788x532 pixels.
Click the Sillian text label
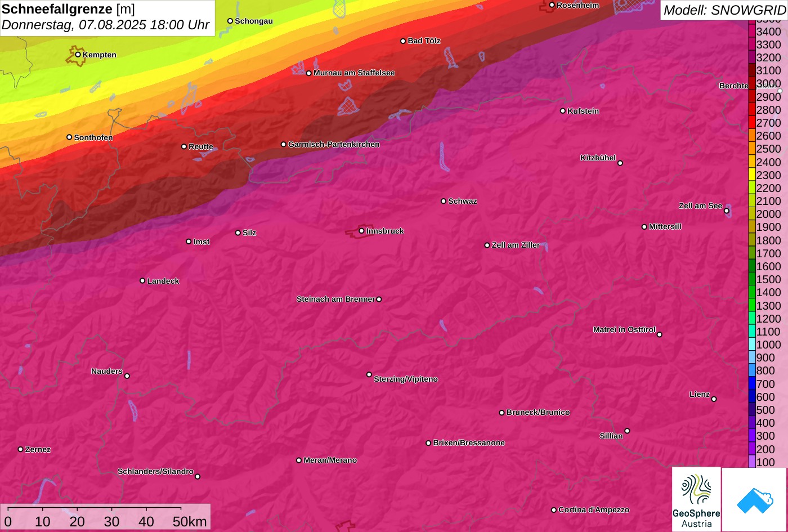point(611,436)
